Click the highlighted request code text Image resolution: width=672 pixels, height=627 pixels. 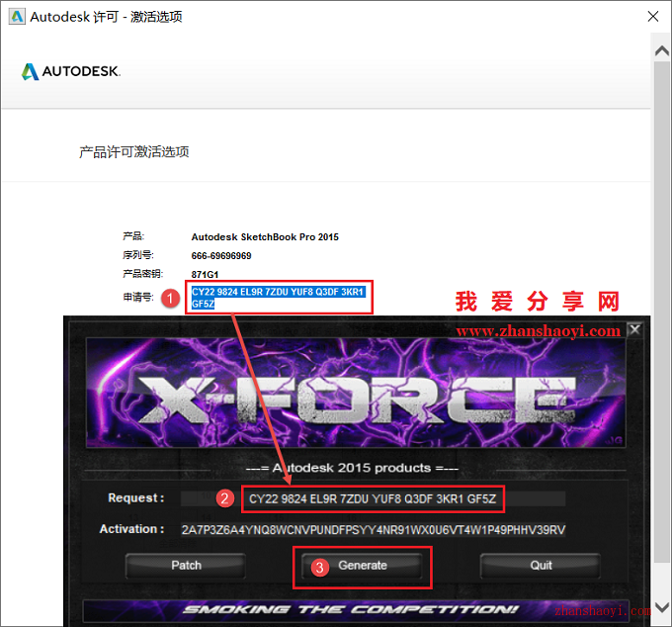[278, 298]
